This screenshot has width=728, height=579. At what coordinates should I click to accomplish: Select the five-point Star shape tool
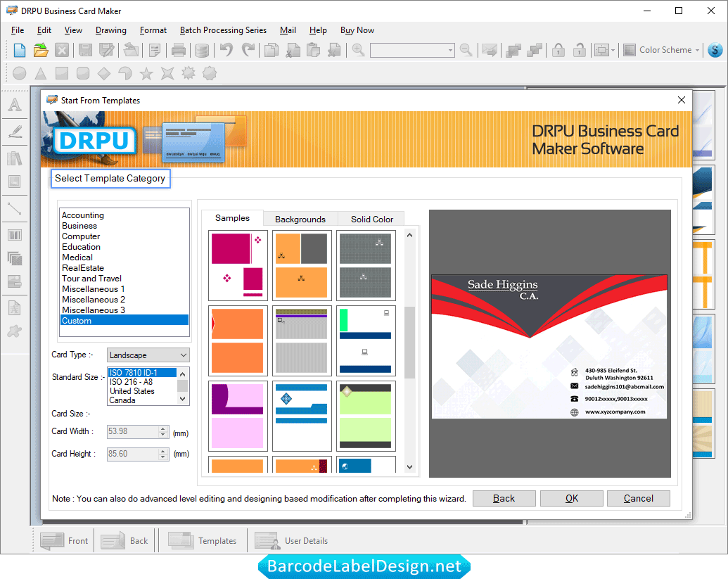[x=146, y=73]
